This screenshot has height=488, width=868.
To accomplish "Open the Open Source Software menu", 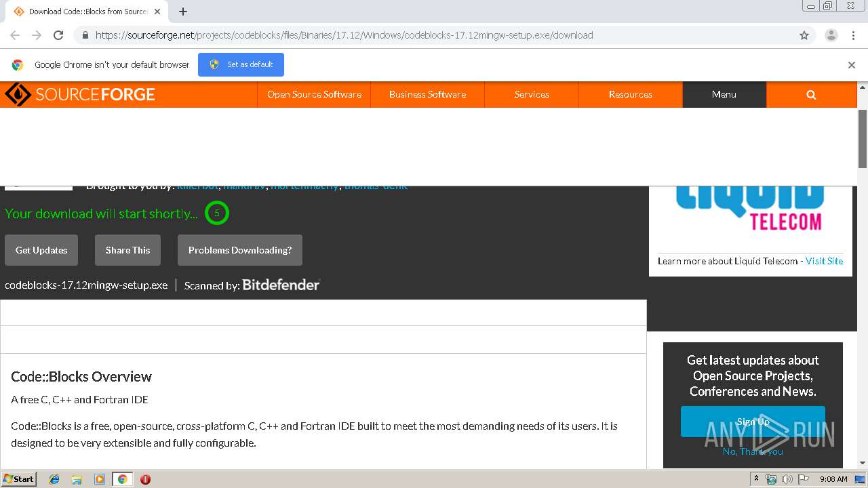I will pos(314,95).
